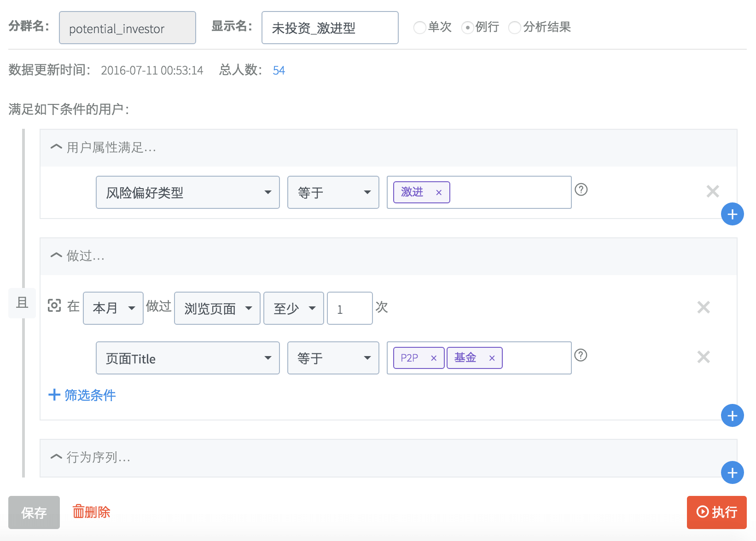Click the 显示名 input field
This screenshot has height=541, width=756.
click(x=330, y=28)
